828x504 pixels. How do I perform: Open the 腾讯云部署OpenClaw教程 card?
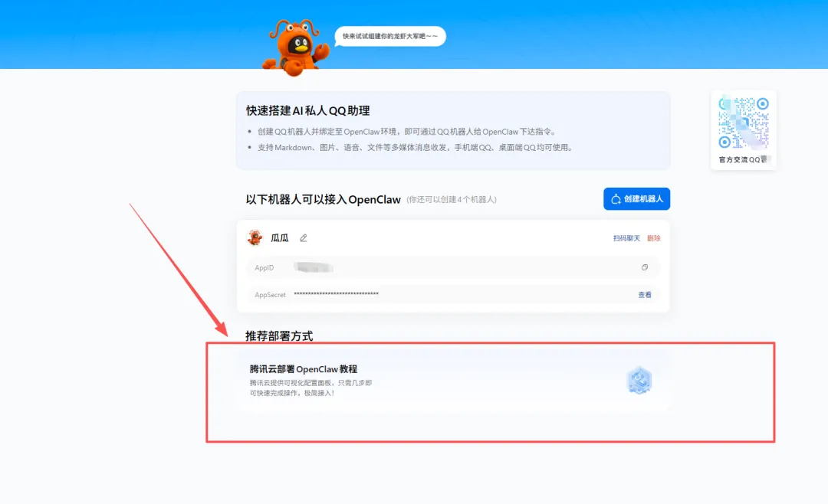[453, 381]
